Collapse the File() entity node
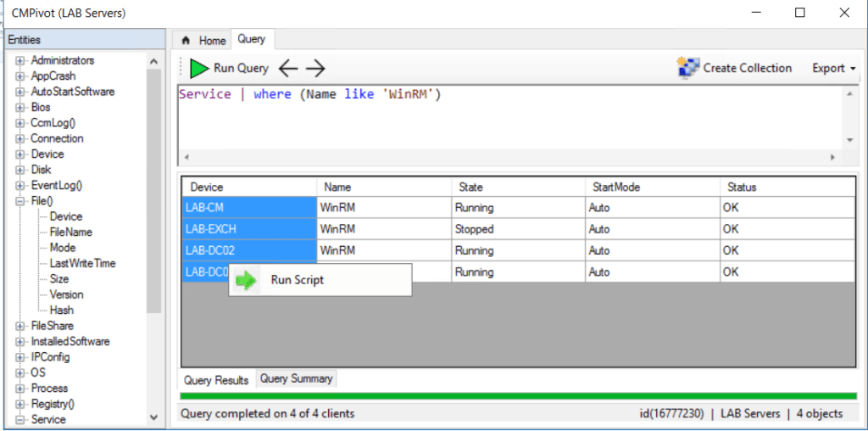The height and width of the screenshot is (431, 868). pos(20,201)
